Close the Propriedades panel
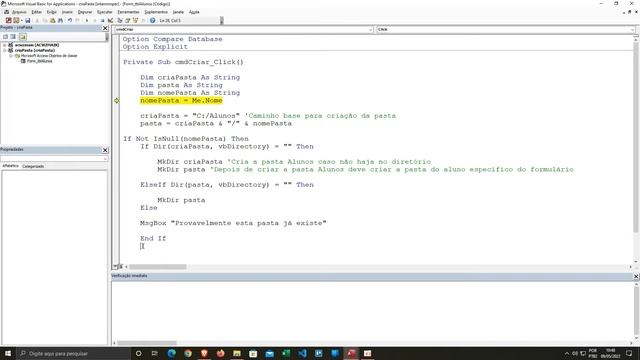Viewport: 640px width, 360px height. (x=105, y=150)
